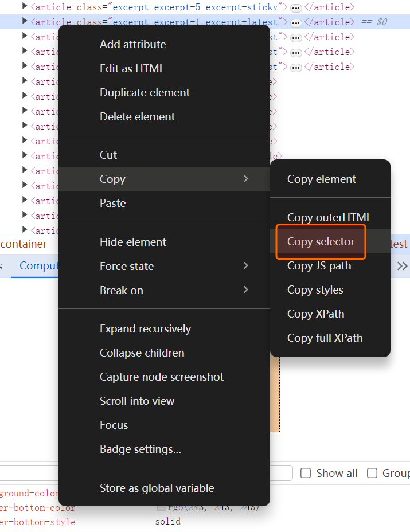Open the more tabs overflow chevrons
This screenshot has height=532, width=410.
click(x=402, y=266)
